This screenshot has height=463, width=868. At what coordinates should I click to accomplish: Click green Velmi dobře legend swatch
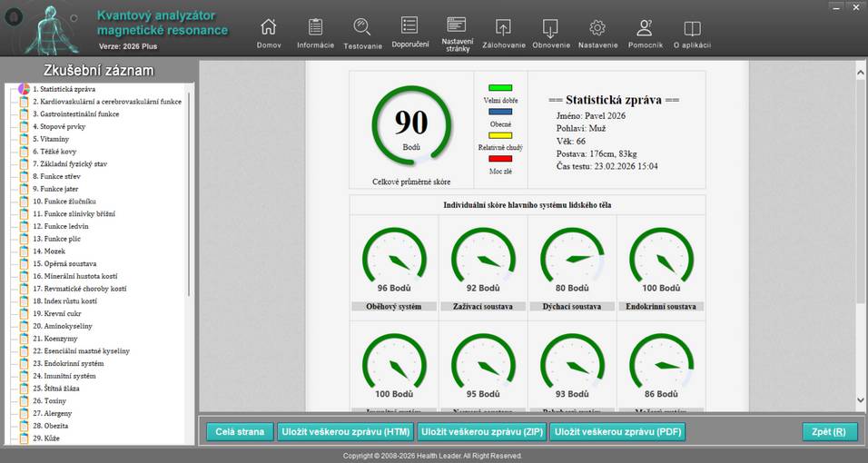[500, 87]
